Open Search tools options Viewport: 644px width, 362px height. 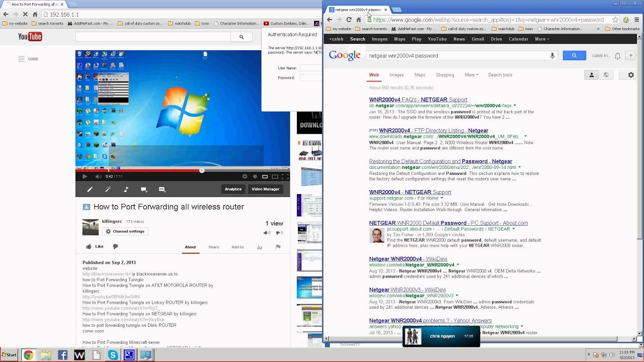point(500,75)
